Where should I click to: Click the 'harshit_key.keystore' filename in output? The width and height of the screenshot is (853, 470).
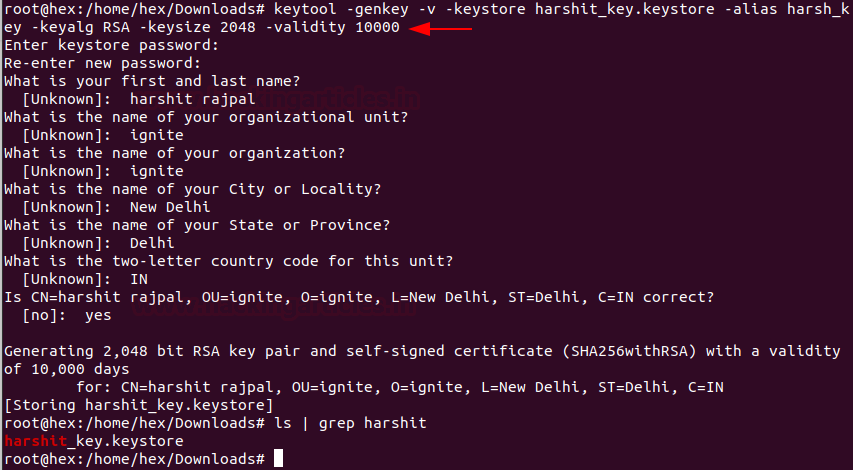click(x=94, y=440)
